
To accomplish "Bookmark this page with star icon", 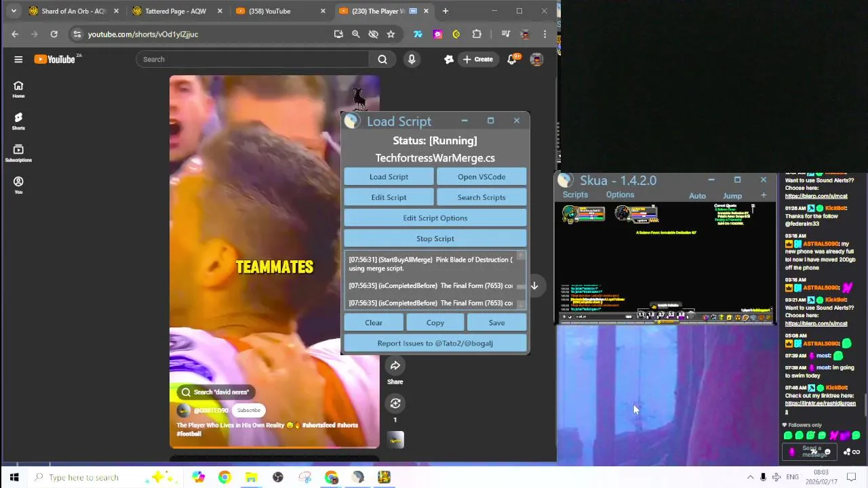I will [x=391, y=34].
